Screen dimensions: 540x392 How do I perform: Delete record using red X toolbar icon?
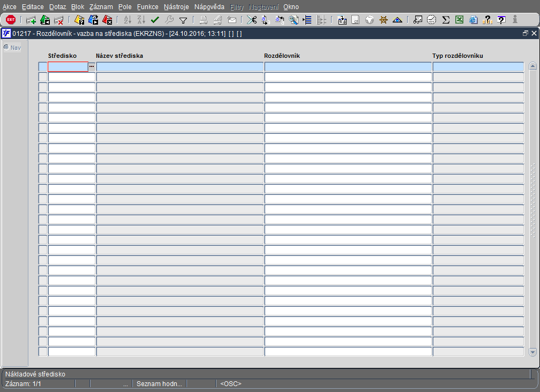[59, 20]
